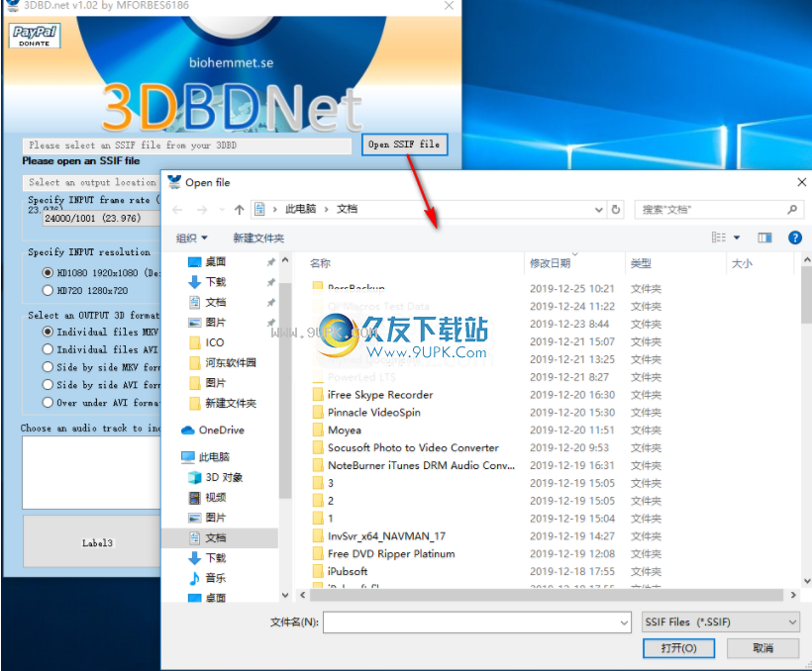Viewport: 812px width, 671px height.
Task: Go up one folder level
Action: (239, 210)
